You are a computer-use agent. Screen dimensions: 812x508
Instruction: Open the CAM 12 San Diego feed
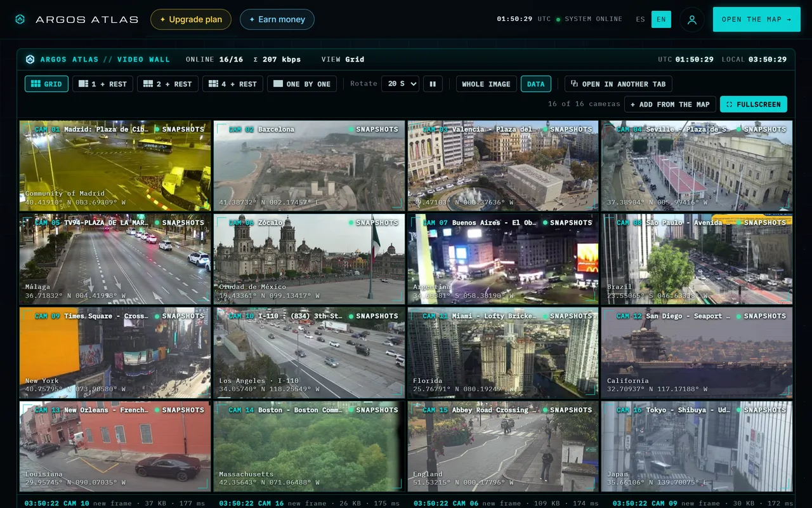pyautogui.click(x=697, y=352)
